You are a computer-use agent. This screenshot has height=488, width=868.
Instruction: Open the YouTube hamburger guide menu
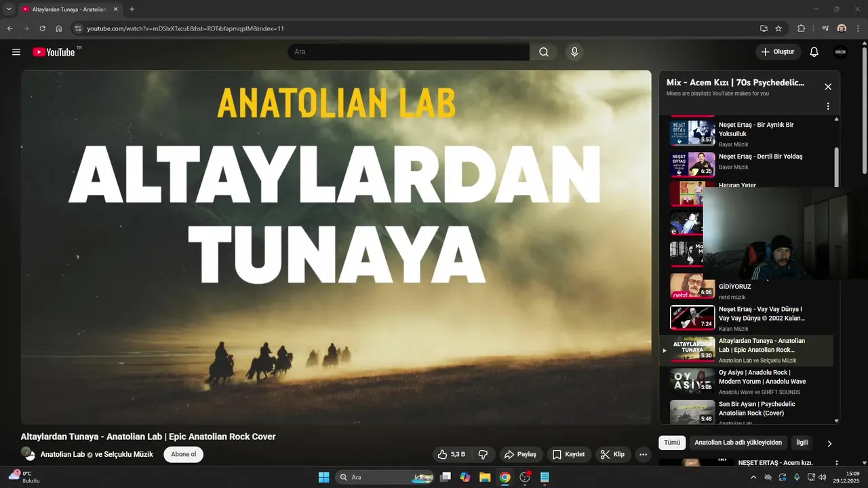pyautogui.click(x=16, y=52)
